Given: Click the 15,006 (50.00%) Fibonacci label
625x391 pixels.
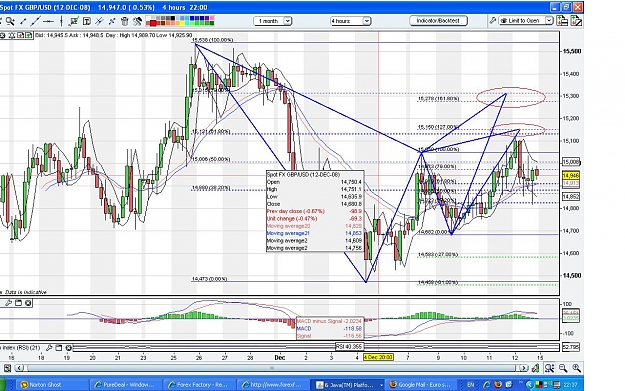Looking at the screenshot, I should tap(211, 159).
